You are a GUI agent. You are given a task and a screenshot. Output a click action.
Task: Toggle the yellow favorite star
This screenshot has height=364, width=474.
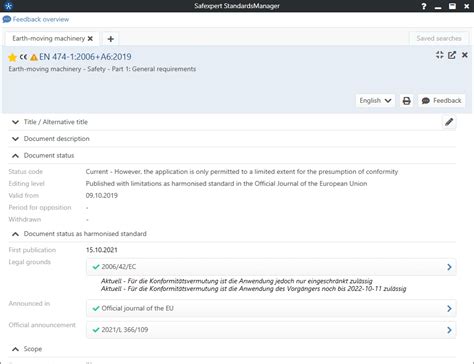click(12, 57)
